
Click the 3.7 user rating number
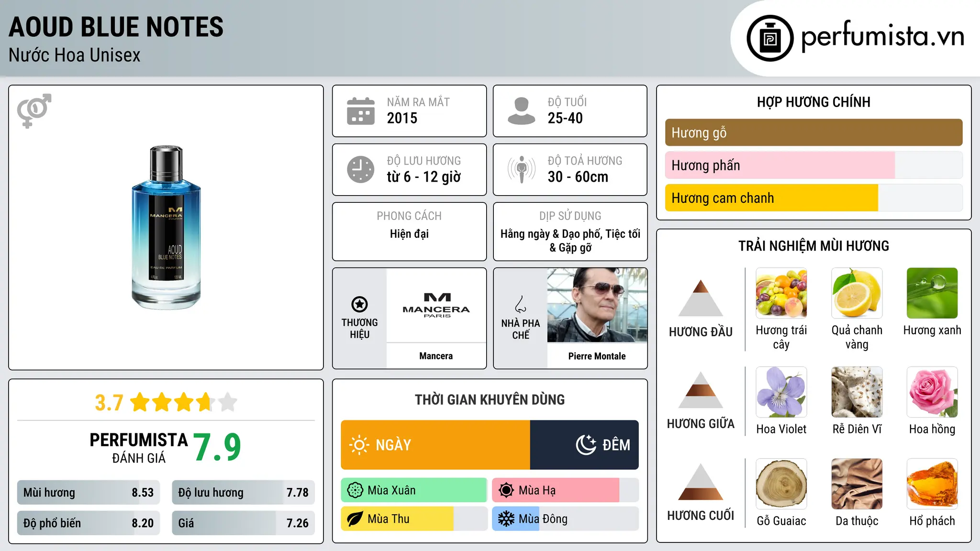pyautogui.click(x=109, y=403)
